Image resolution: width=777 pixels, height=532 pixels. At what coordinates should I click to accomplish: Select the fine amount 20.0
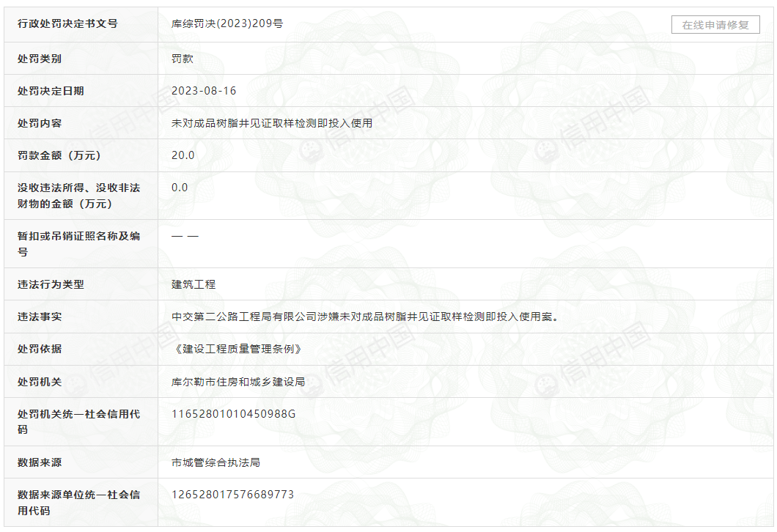183,155
